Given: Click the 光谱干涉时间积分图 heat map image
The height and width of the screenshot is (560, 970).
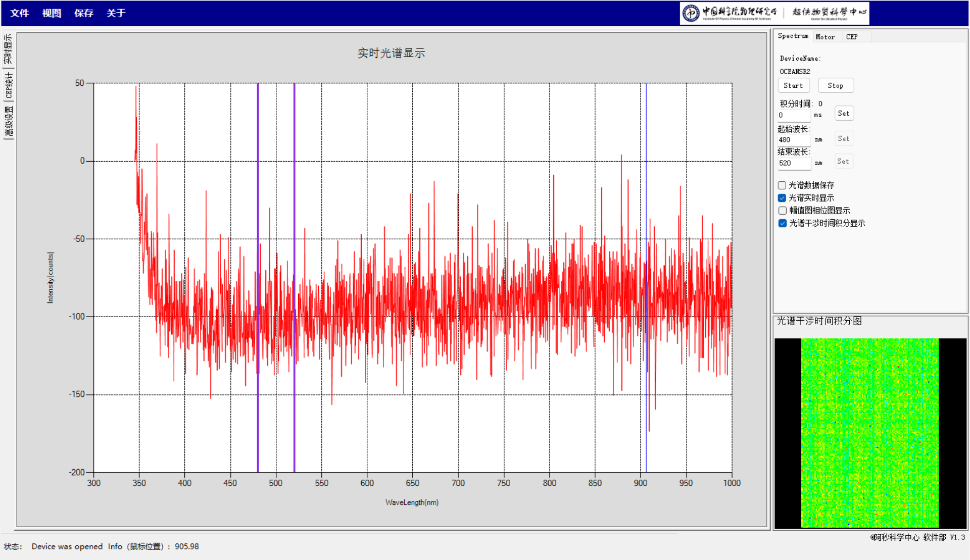Looking at the screenshot, I should 870,433.
